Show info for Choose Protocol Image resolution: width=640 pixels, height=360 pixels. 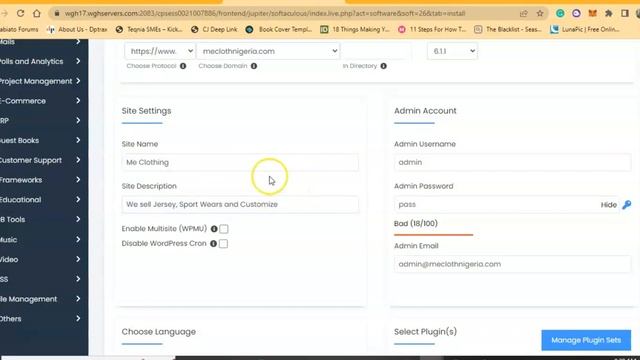click(x=183, y=66)
